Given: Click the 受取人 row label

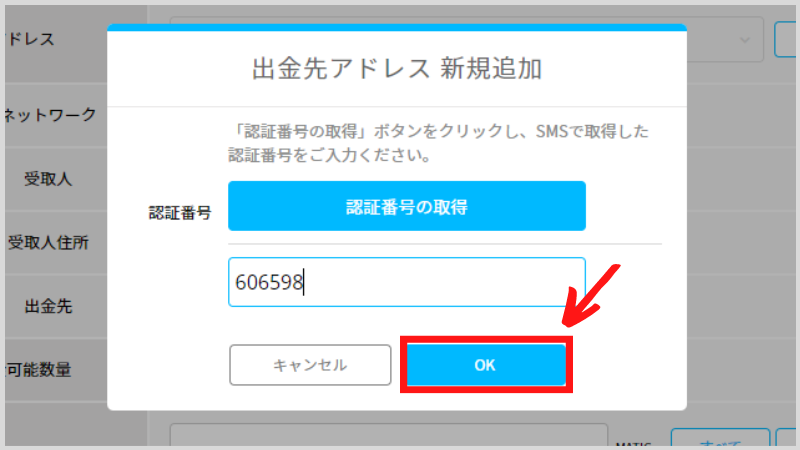Looking at the screenshot, I should [x=48, y=179].
